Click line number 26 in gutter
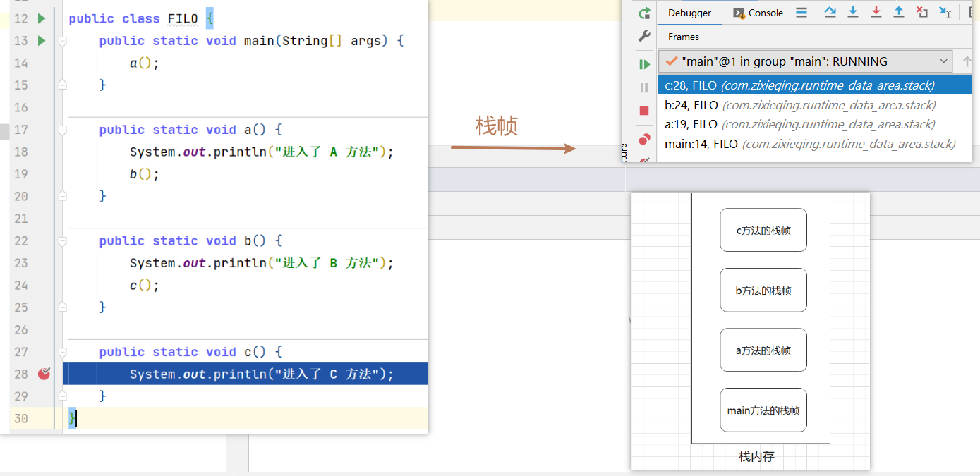This screenshot has width=980, height=476. [21, 329]
